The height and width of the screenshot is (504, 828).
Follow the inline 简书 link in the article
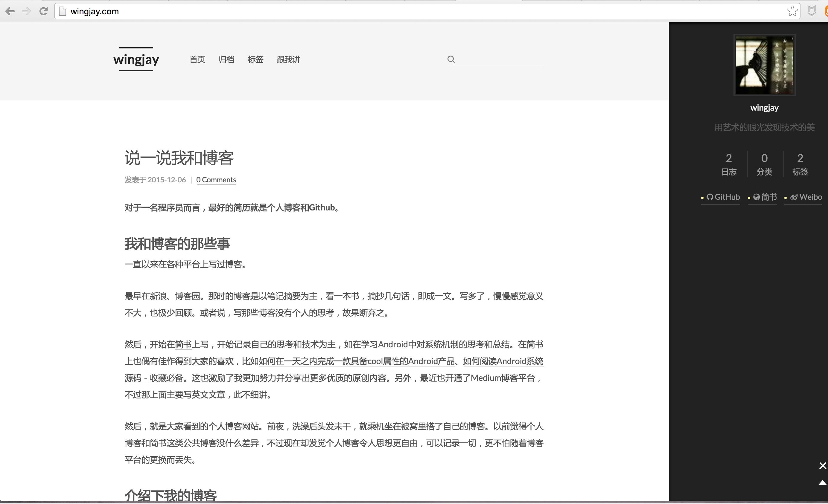[x=183, y=344]
